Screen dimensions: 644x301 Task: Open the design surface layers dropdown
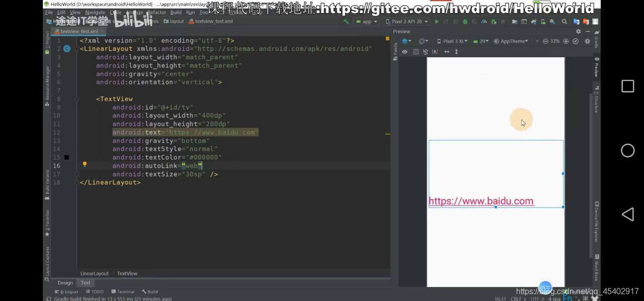click(x=407, y=41)
